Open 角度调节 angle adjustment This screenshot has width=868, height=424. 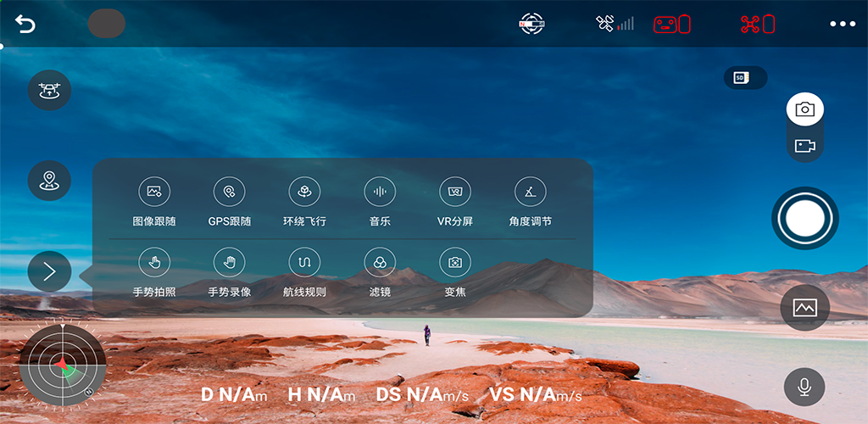click(x=531, y=192)
